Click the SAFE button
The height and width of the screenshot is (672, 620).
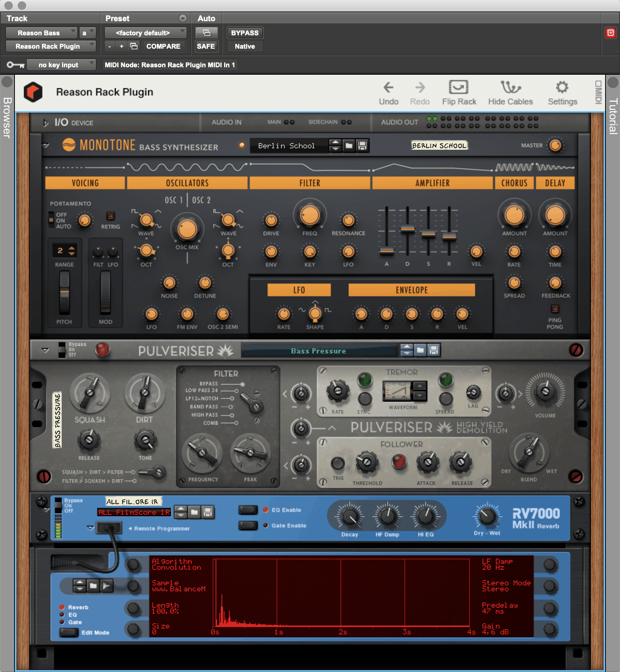pos(206,46)
